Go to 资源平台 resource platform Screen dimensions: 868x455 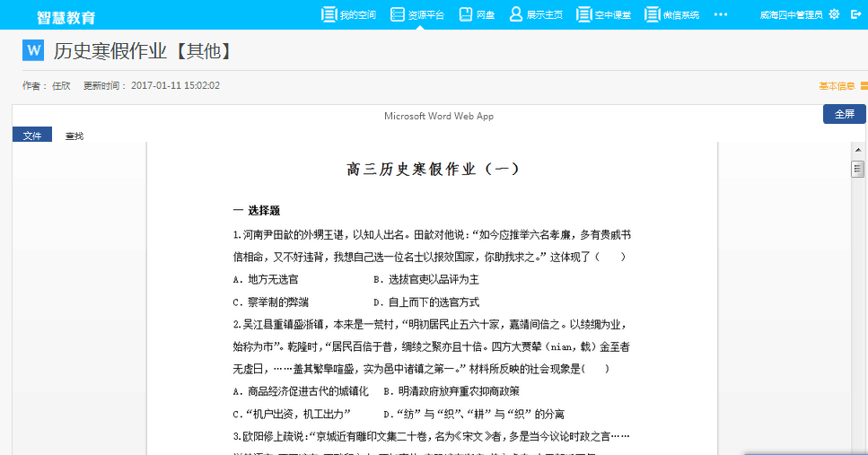point(417,14)
